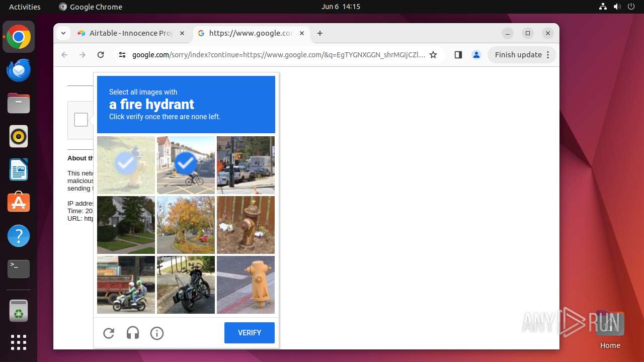Screen dimensions: 644x362
Task: Switch to the audio challenge headphones icon
Action: click(x=133, y=333)
